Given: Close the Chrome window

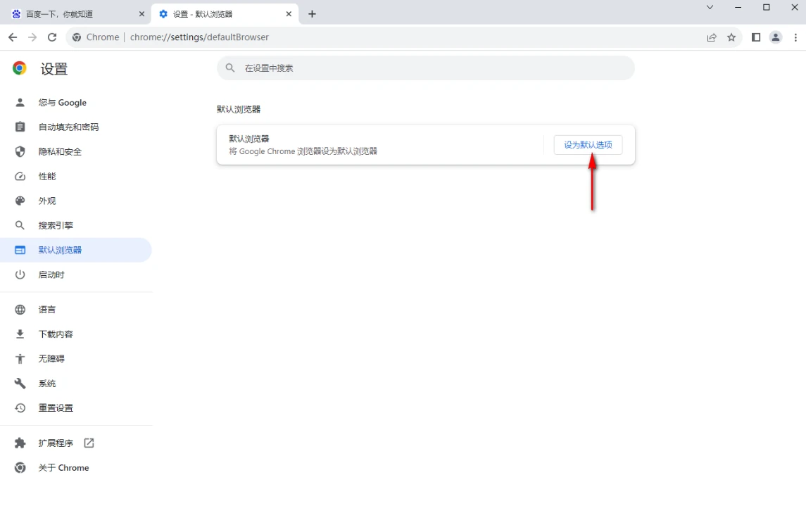Looking at the screenshot, I should coord(794,7).
